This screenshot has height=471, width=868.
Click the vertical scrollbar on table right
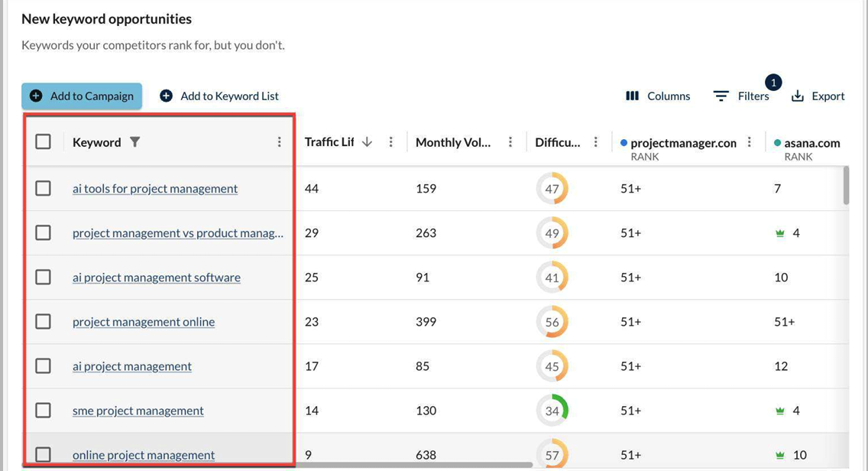(x=846, y=185)
